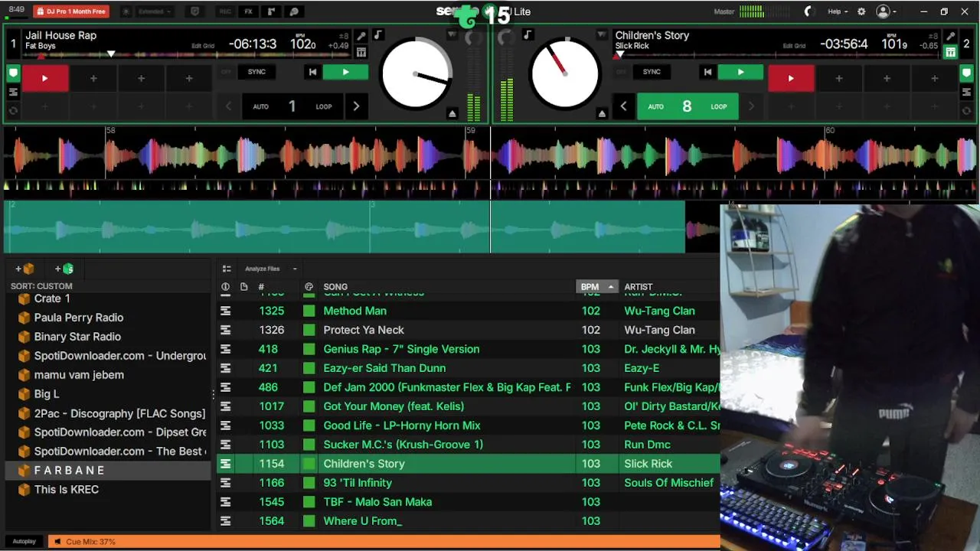The image size is (980, 551).
Task: Select the cue points tab on deck 2
Action: (968, 73)
